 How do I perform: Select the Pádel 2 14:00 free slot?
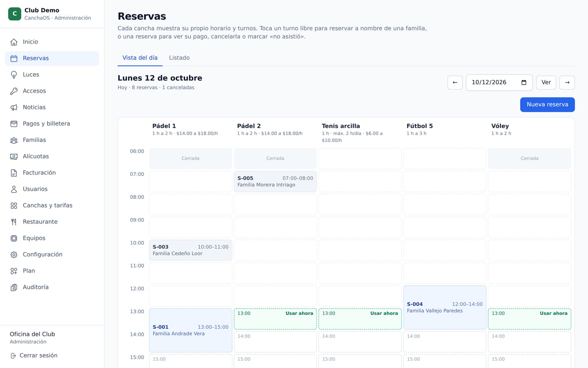point(275,342)
